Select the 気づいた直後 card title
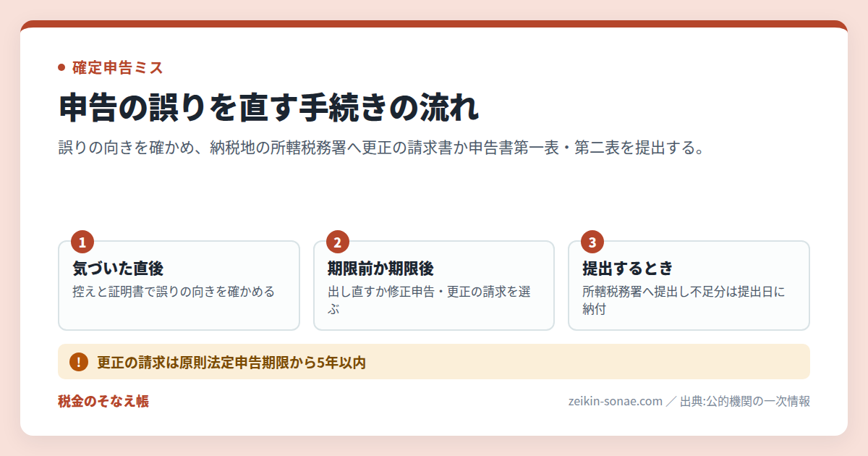This screenshot has height=456, width=868. (118, 269)
